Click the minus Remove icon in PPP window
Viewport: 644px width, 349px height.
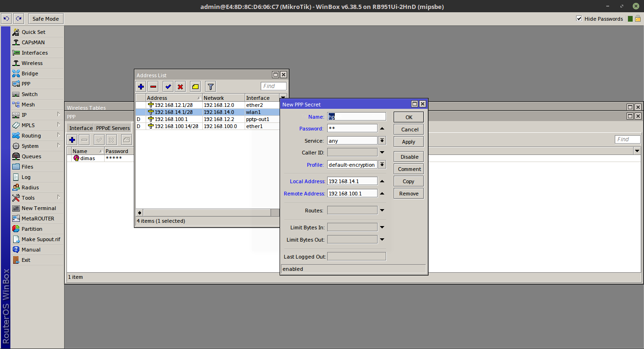pos(84,140)
